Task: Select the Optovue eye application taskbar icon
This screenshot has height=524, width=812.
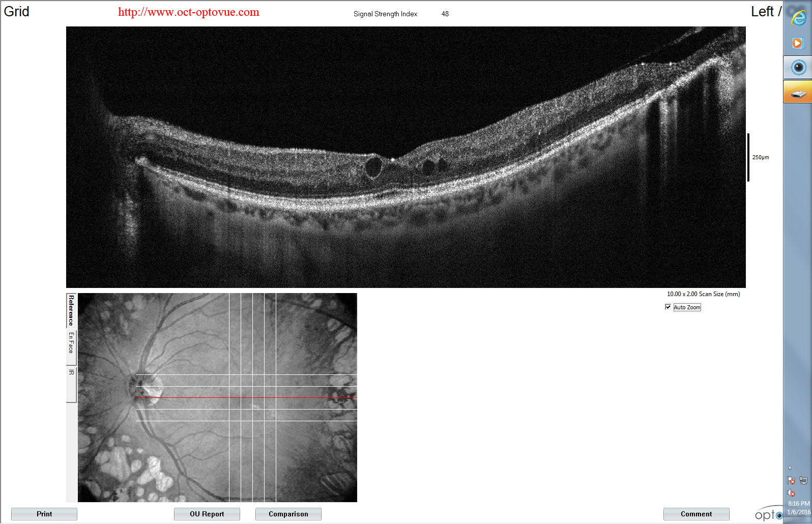Action: tap(798, 67)
